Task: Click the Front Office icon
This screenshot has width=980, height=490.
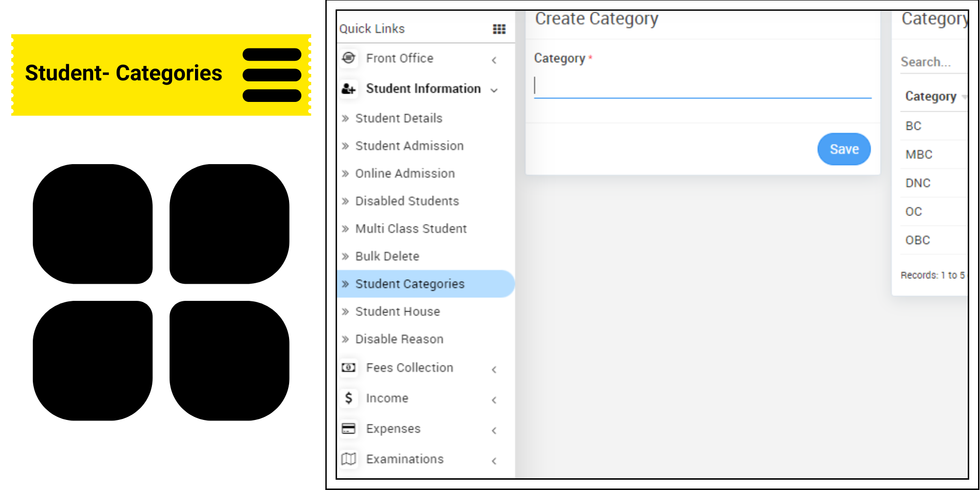Action: [x=348, y=58]
